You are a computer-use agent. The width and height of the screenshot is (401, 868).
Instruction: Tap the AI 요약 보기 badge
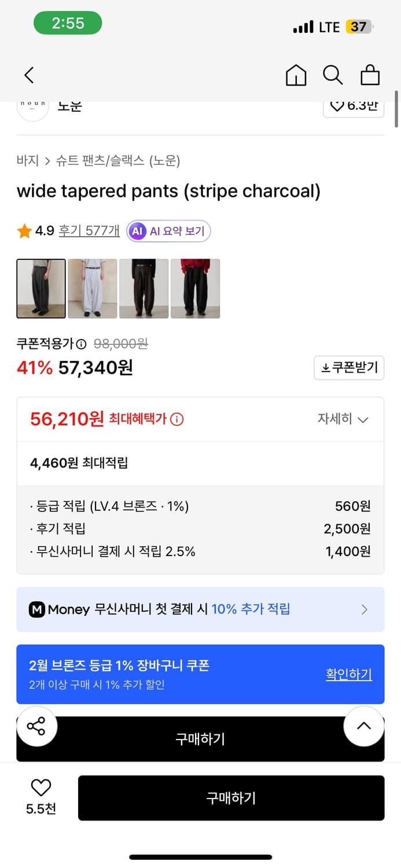168,230
